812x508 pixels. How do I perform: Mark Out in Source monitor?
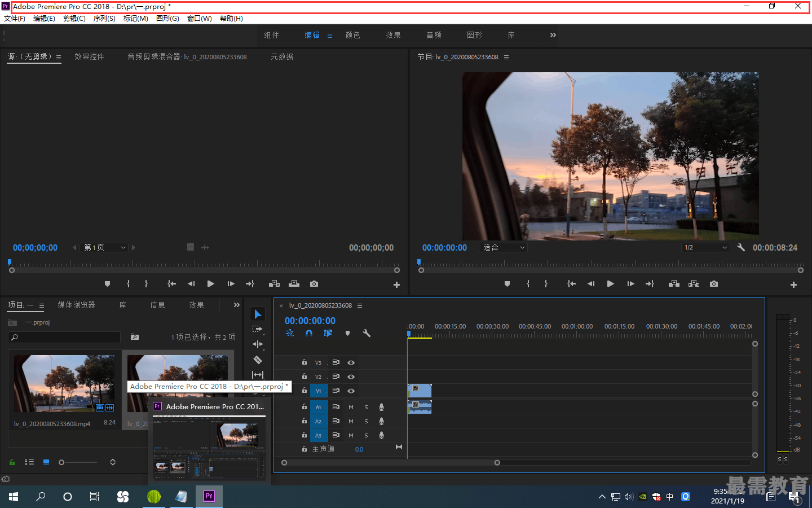coord(146,284)
